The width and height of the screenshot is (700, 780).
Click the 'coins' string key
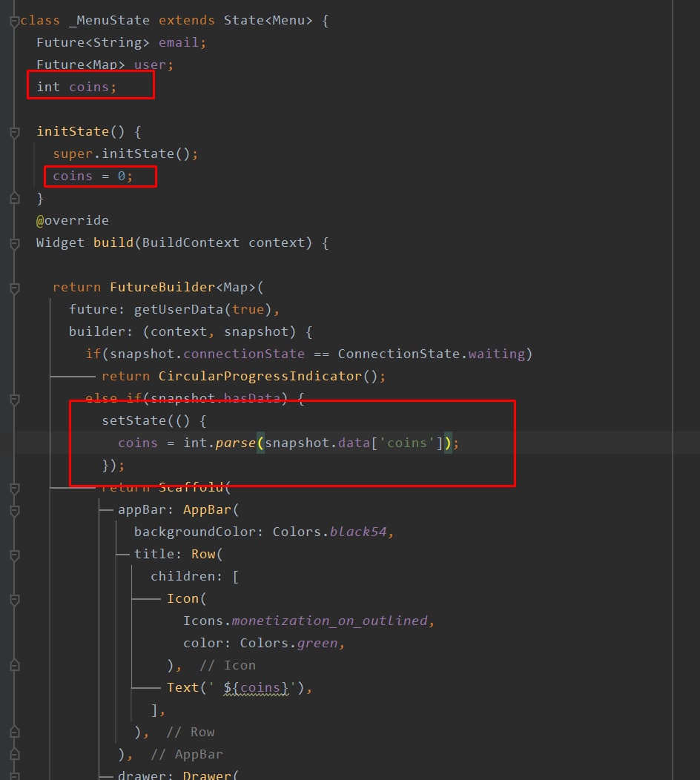point(407,443)
